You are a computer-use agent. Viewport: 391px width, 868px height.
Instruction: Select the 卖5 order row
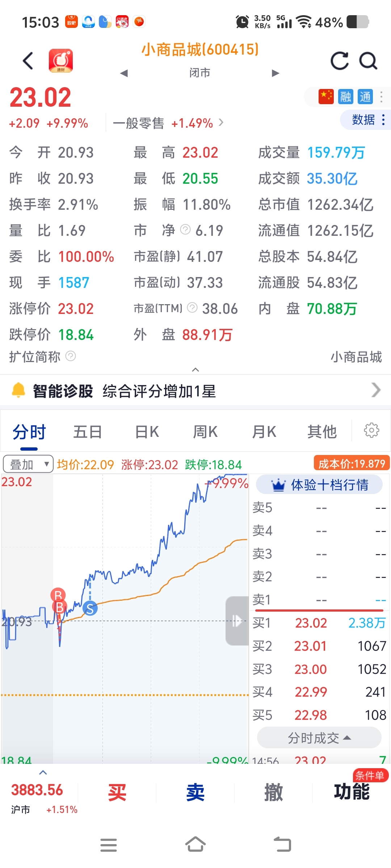point(319,508)
